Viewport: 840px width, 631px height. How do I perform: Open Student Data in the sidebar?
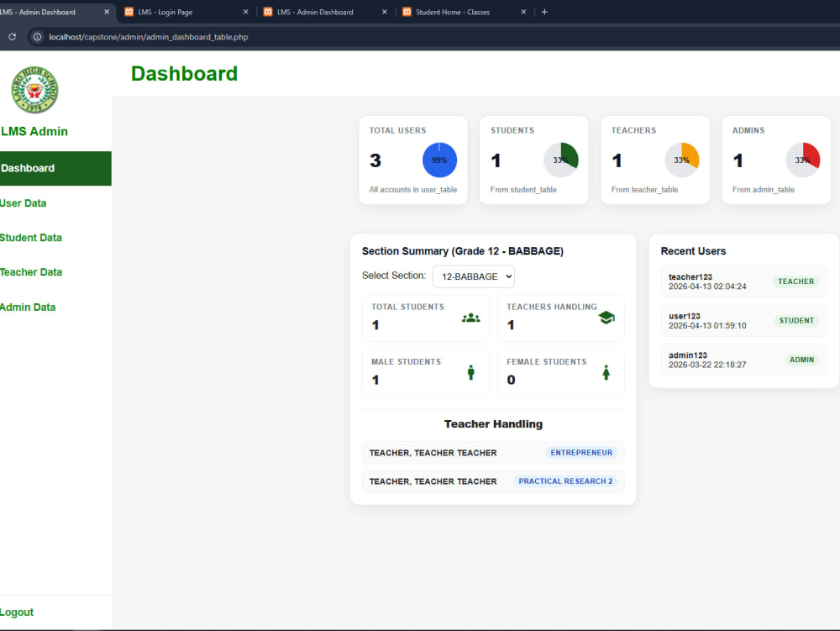55,237
